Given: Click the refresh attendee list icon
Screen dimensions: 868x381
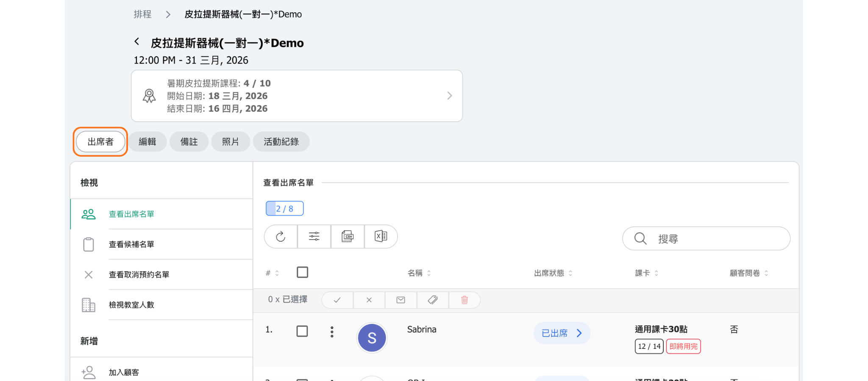Looking at the screenshot, I should click(x=281, y=237).
